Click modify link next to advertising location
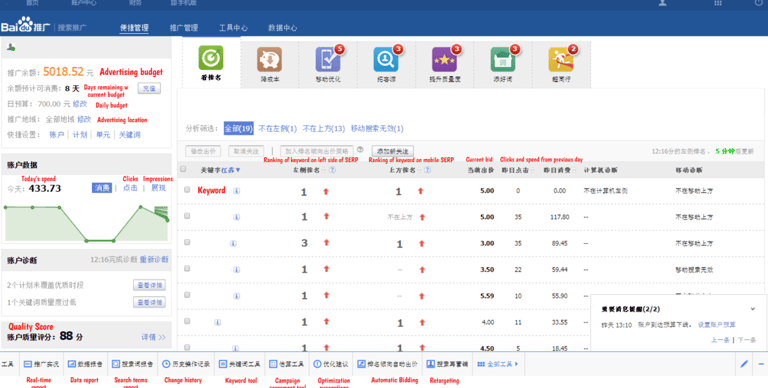Screen dimensions: 768x388 click(84, 119)
